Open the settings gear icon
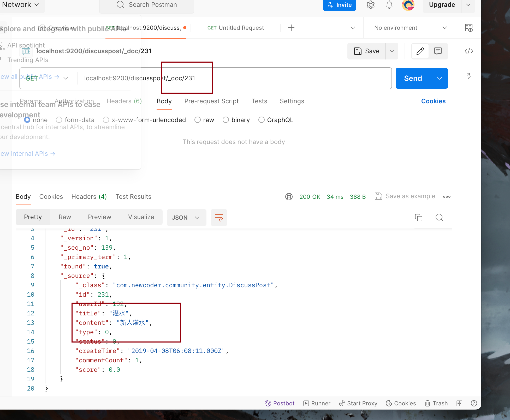The width and height of the screenshot is (510, 420). tap(370, 5)
